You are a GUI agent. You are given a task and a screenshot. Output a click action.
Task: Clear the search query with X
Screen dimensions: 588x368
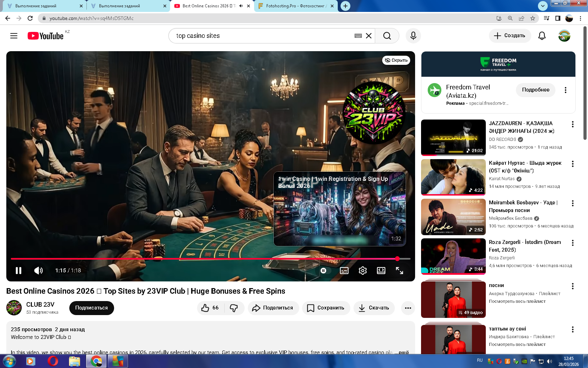tap(369, 36)
